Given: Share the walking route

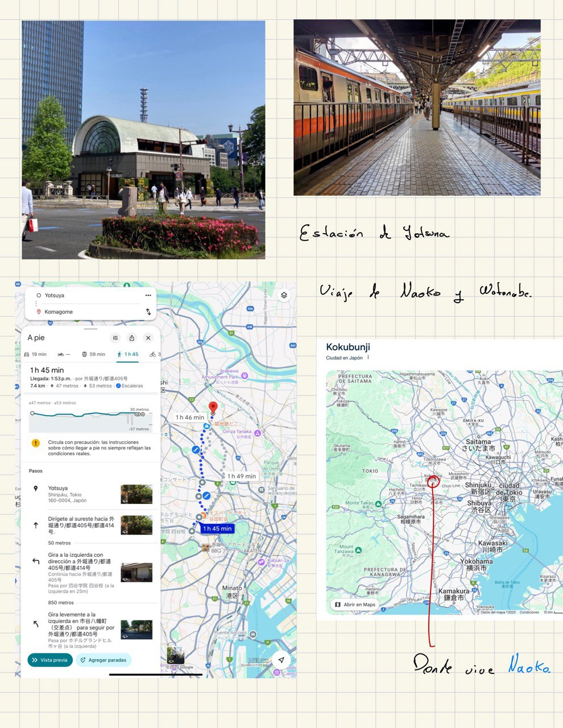Looking at the screenshot, I should point(132,338).
